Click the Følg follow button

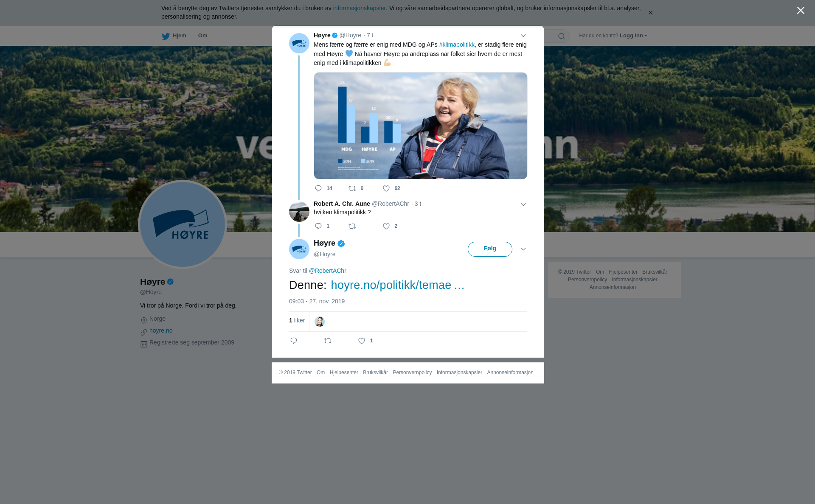[490, 249]
